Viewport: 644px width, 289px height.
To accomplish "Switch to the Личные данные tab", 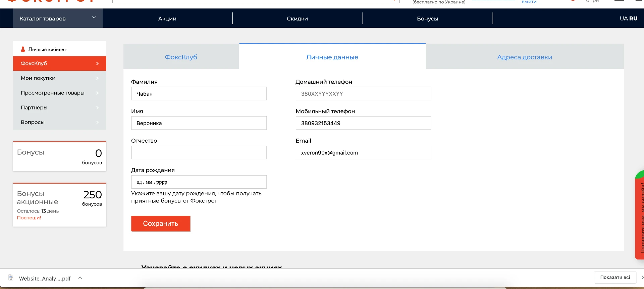I will [x=332, y=57].
